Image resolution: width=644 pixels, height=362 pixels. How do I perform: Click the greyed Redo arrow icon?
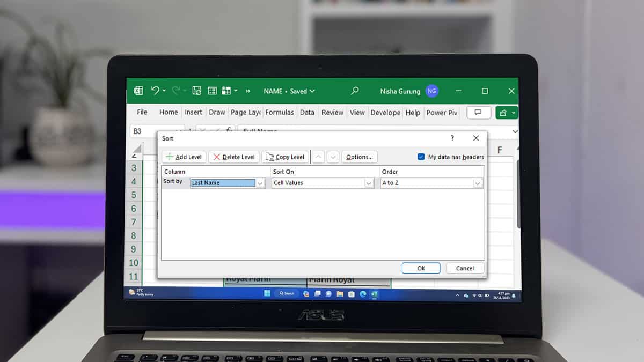176,91
